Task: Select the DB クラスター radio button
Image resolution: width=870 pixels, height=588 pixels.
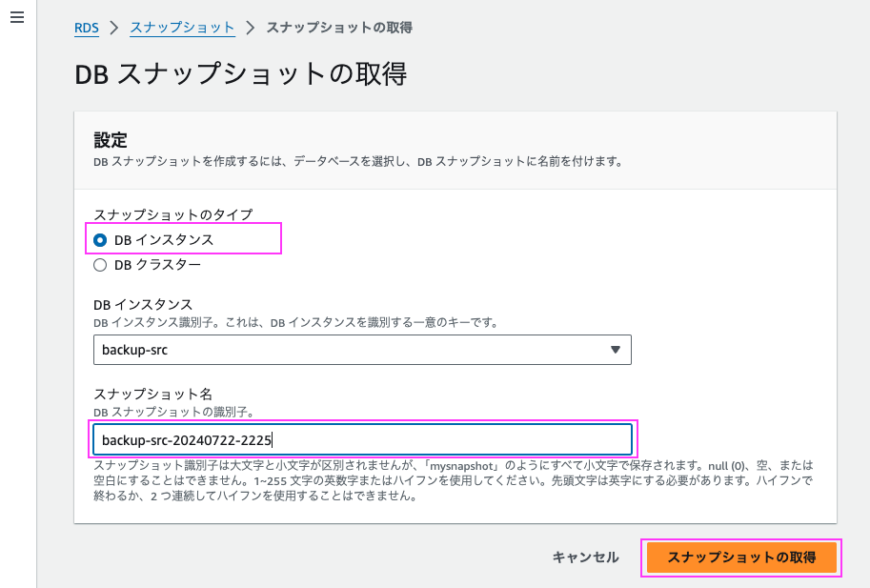Action: [x=100, y=265]
